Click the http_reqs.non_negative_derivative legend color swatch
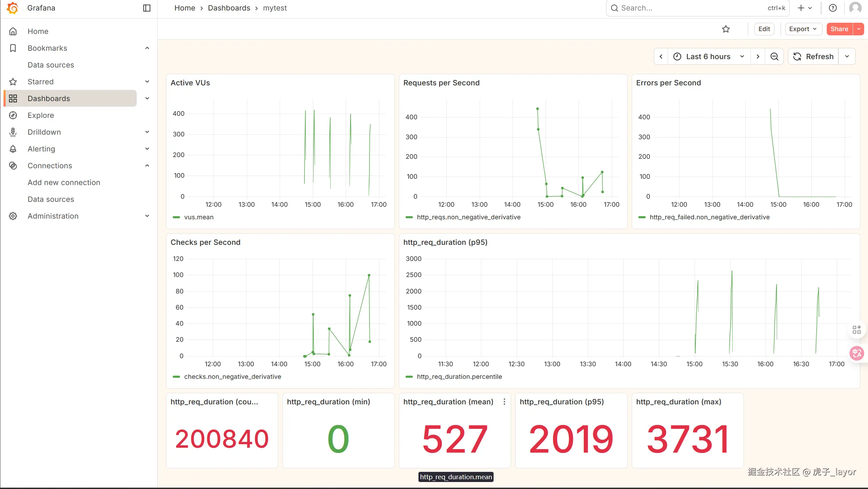This screenshot has height=489, width=868. [x=409, y=217]
